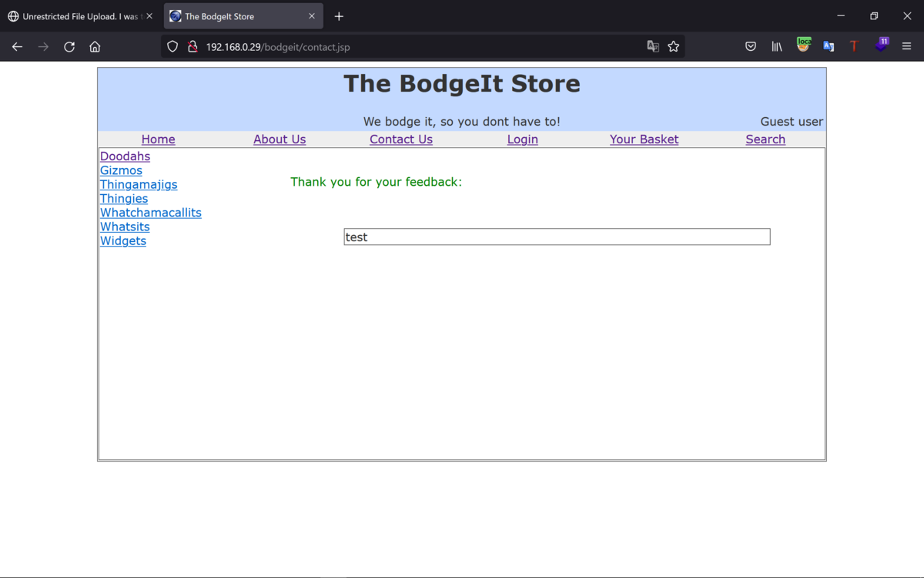Browse the Widgets category

123,240
